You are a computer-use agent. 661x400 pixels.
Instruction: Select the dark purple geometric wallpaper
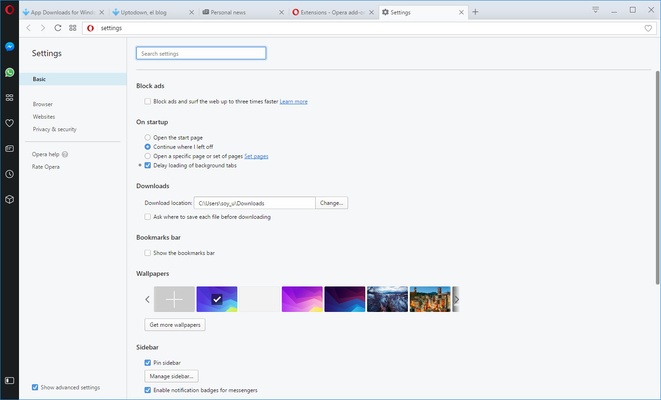[345, 299]
